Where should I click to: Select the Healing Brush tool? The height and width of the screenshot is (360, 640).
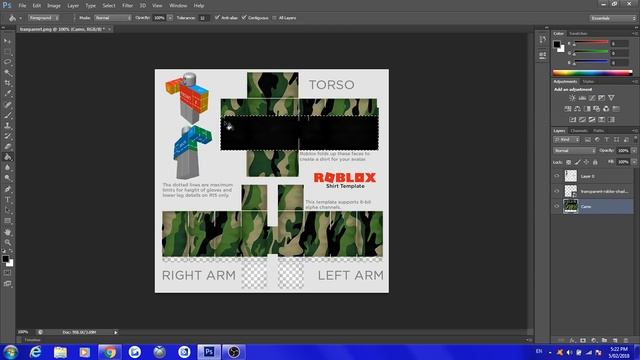pos(7,104)
